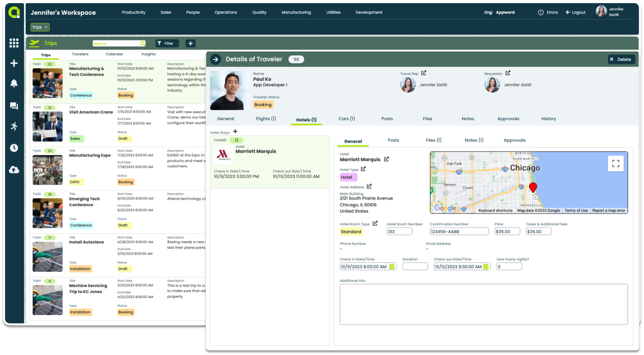Click Report a map error link

[609, 210]
